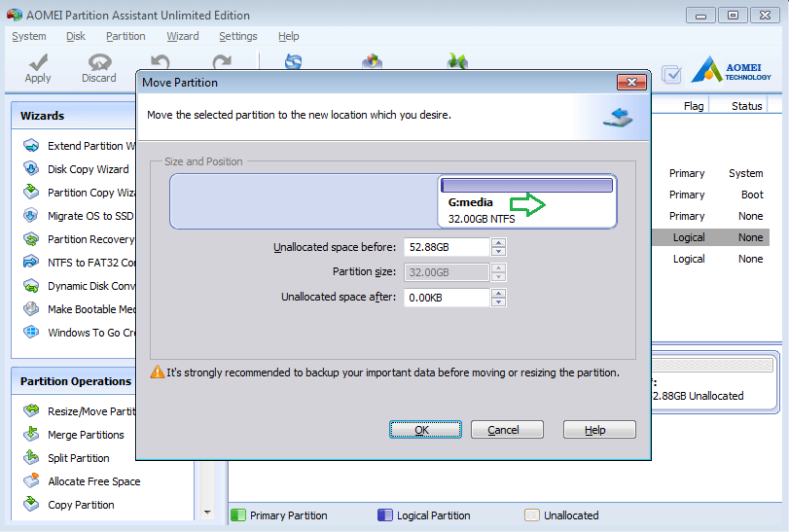
Task: Open Windows To Go Creator
Action: 79,333
